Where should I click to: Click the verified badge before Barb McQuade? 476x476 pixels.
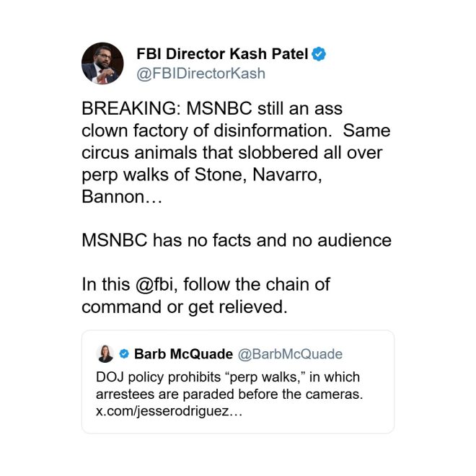[123, 354]
